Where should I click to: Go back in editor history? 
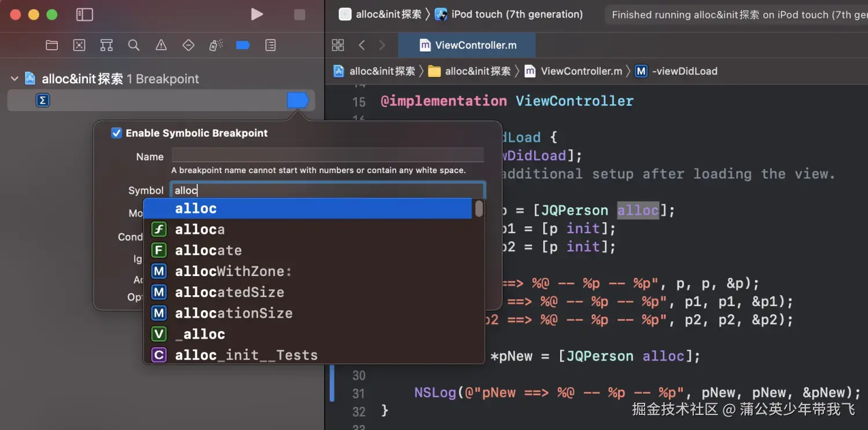click(362, 45)
